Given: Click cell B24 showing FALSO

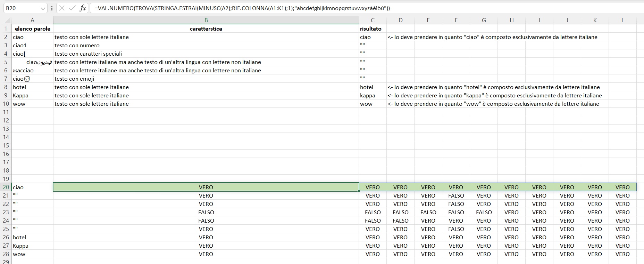Looking at the screenshot, I should 206,221.
